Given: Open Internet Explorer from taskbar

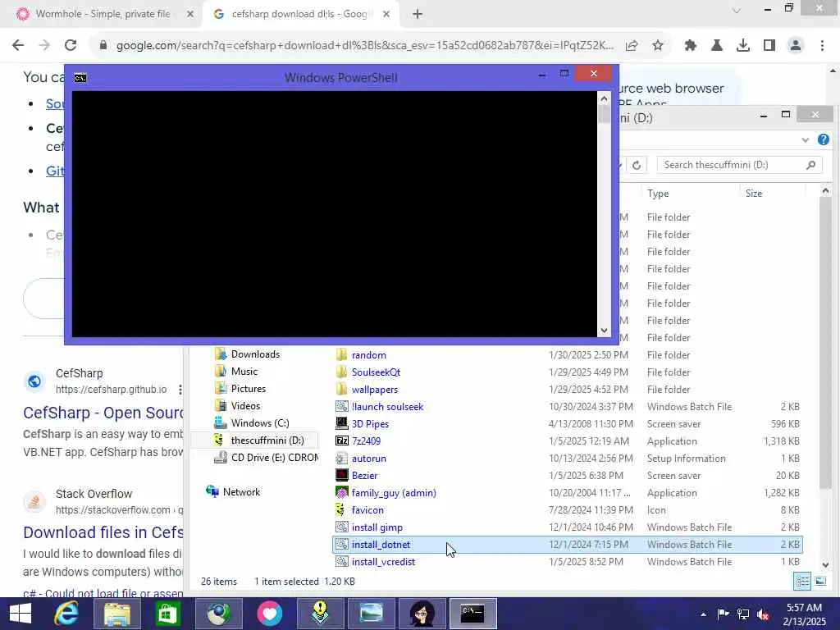Looking at the screenshot, I should 66,614.
